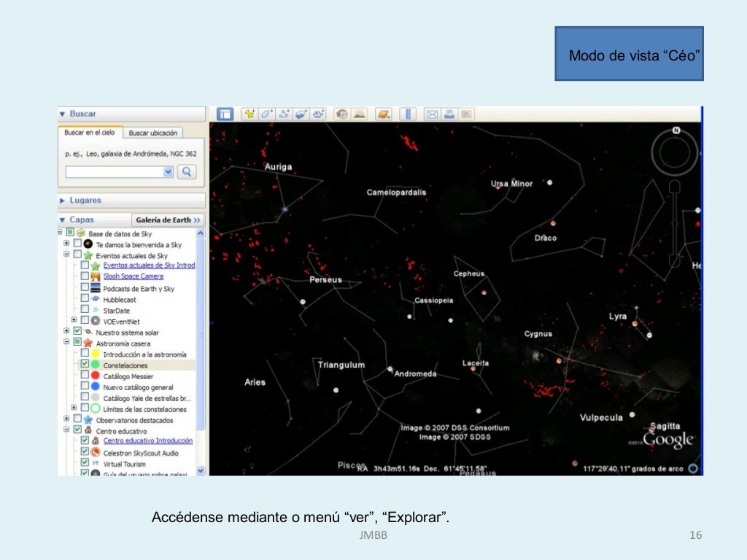This screenshot has width=747, height=560.
Task: Click the Hubblecast layer icon
Action: coord(96,299)
